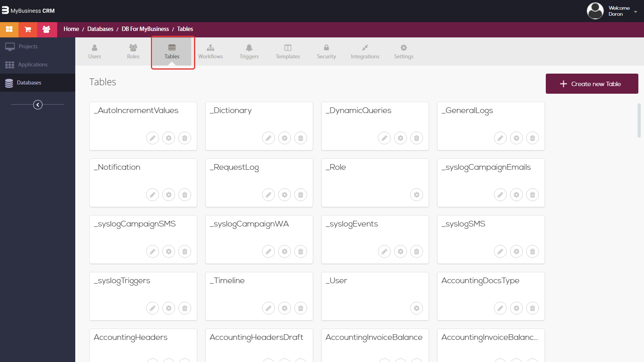Open the gear settings for _User table
644x362 pixels.
(417, 308)
